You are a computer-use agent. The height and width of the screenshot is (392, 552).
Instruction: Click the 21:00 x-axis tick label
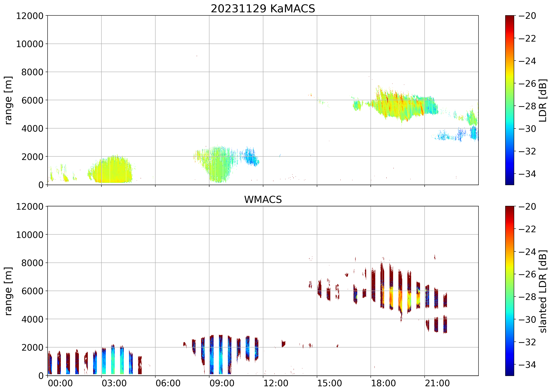(437, 383)
